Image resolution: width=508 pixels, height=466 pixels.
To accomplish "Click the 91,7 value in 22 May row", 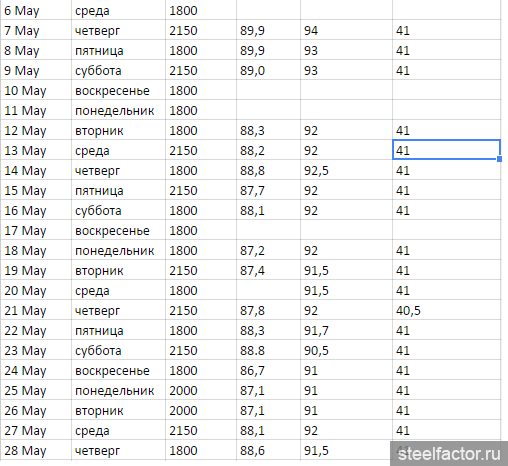I will [x=346, y=330].
